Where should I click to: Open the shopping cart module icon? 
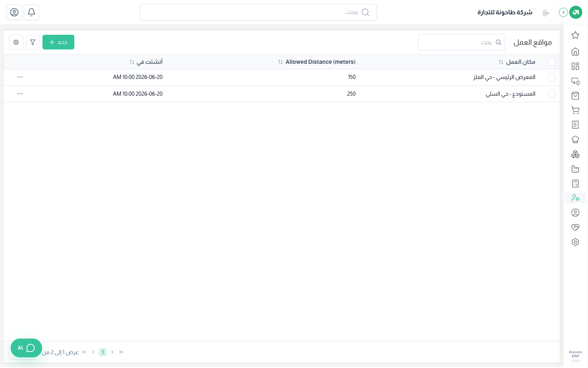coord(575,110)
